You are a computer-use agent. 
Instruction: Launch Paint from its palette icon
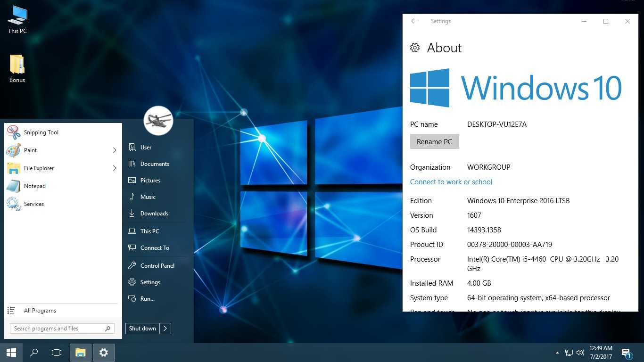tap(14, 150)
